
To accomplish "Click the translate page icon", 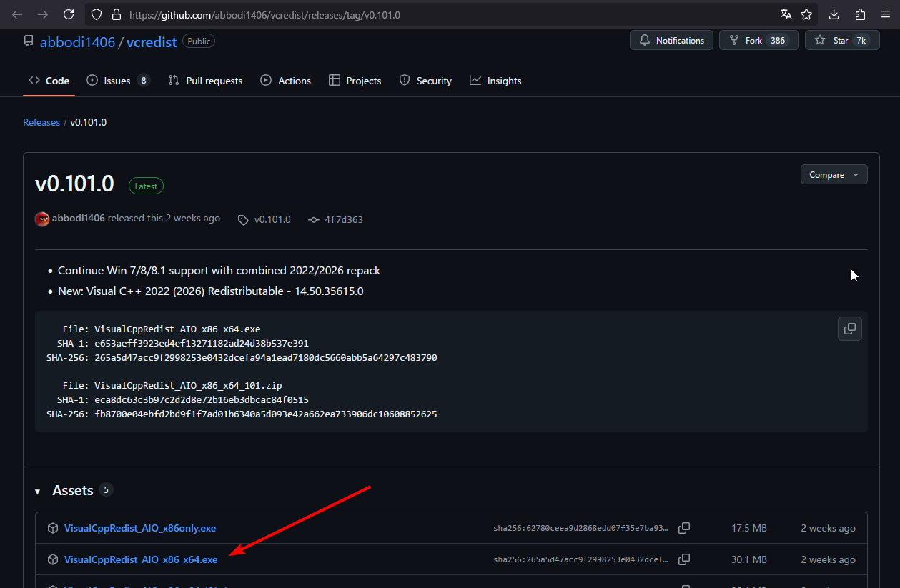I will 786,14.
